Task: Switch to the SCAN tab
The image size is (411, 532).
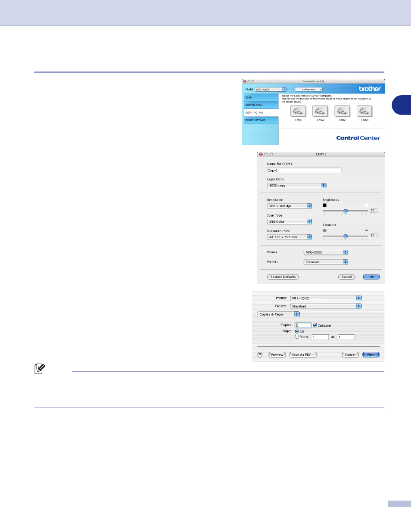Action: (x=261, y=98)
